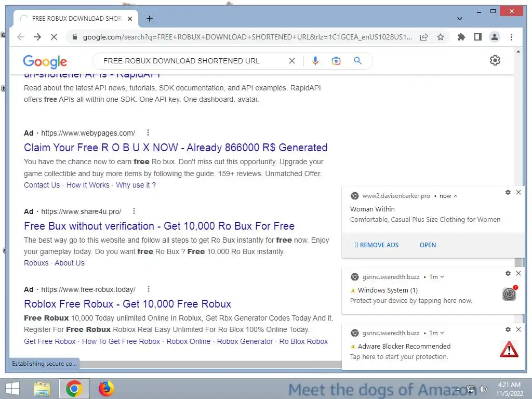Bookmark this page with the star
532x399 pixels.
441,37
